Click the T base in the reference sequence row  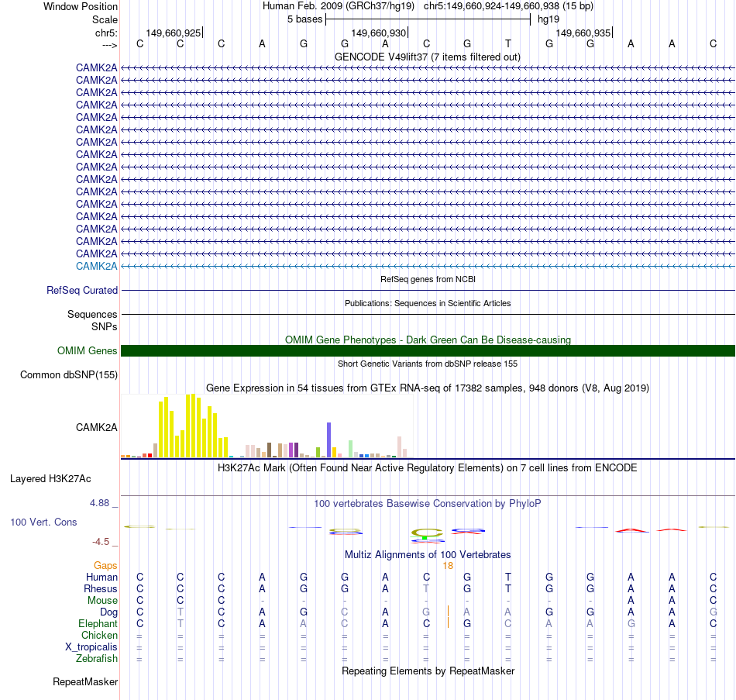[x=508, y=43]
